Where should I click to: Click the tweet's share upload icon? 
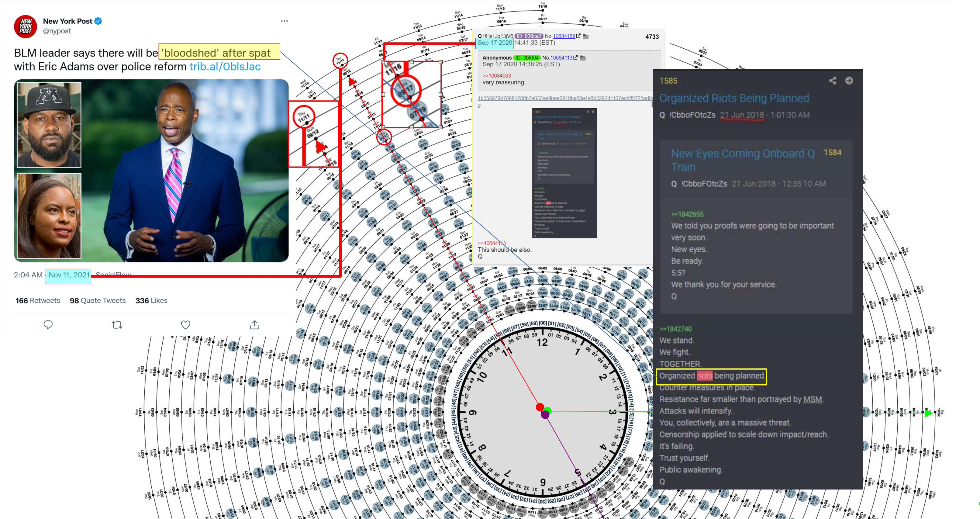pos(254,325)
